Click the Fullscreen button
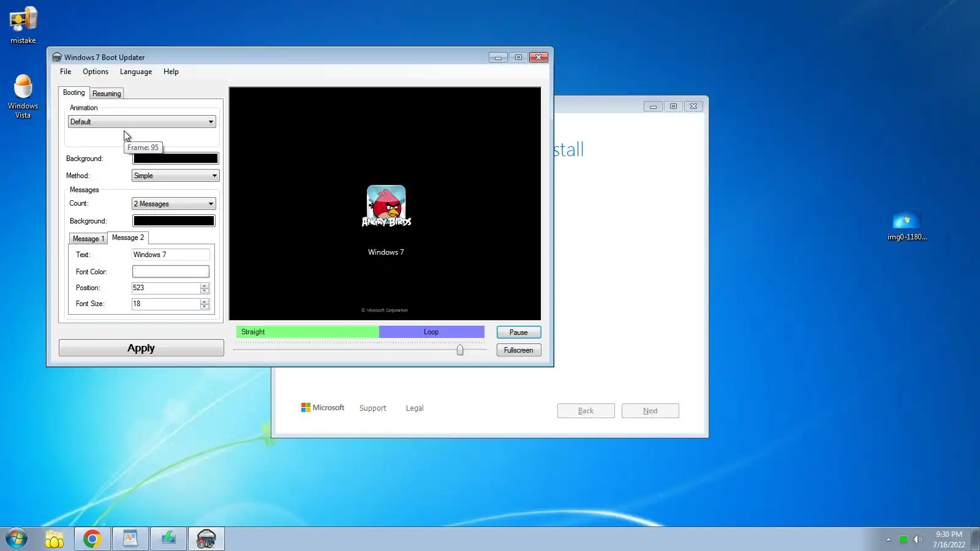 pyautogui.click(x=519, y=350)
